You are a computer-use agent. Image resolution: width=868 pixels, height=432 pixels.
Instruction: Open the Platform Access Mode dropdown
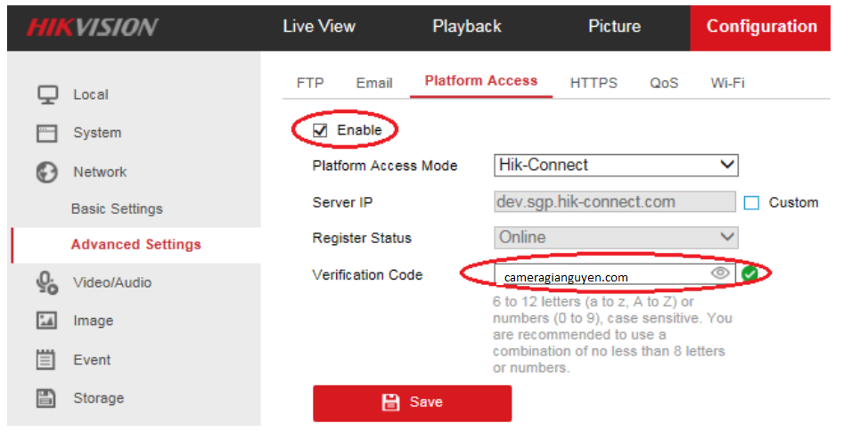616,165
